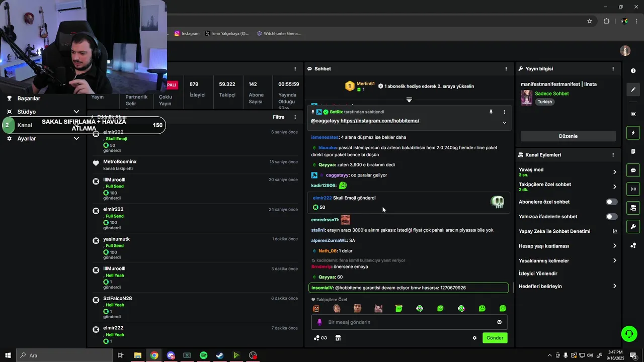Click the Düzenle button
The width and height of the screenshot is (644, 362).
pyautogui.click(x=568, y=136)
